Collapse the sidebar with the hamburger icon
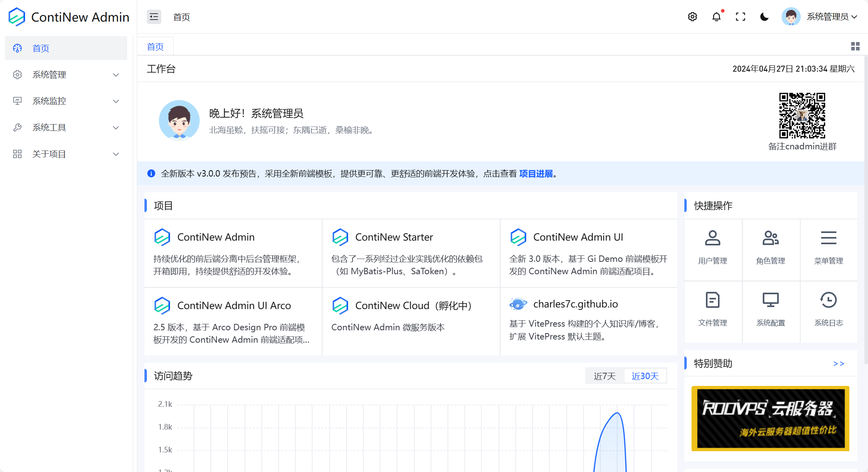This screenshot has width=868, height=472. (154, 17)
